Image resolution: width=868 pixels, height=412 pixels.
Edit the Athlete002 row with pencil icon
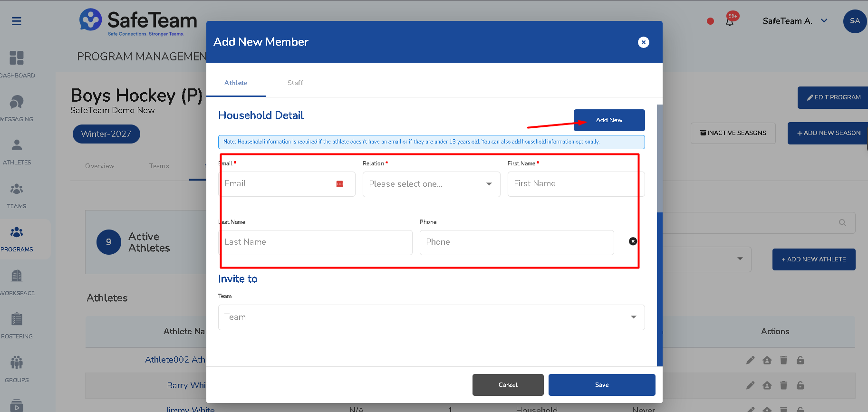750,360
